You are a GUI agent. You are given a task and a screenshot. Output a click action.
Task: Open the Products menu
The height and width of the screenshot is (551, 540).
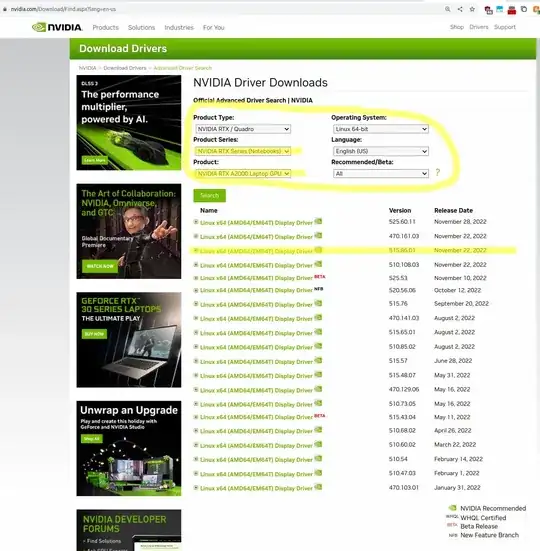click(x=105, y=27)
